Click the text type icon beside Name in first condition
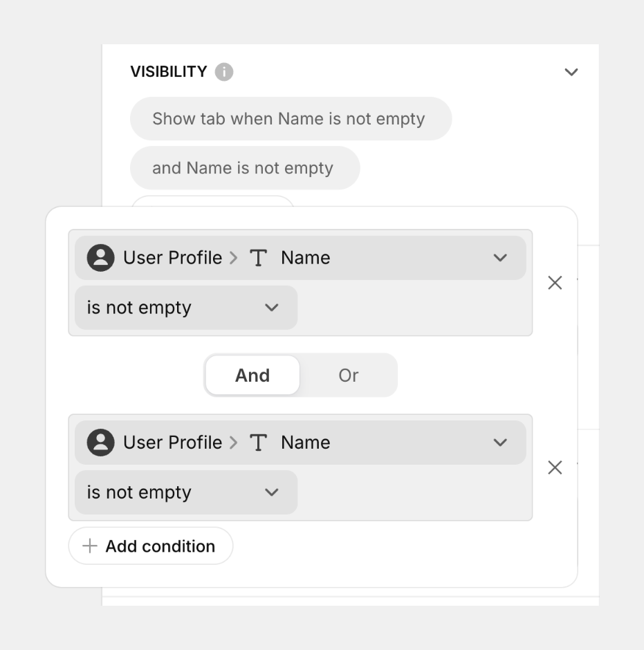 [258, 257]
